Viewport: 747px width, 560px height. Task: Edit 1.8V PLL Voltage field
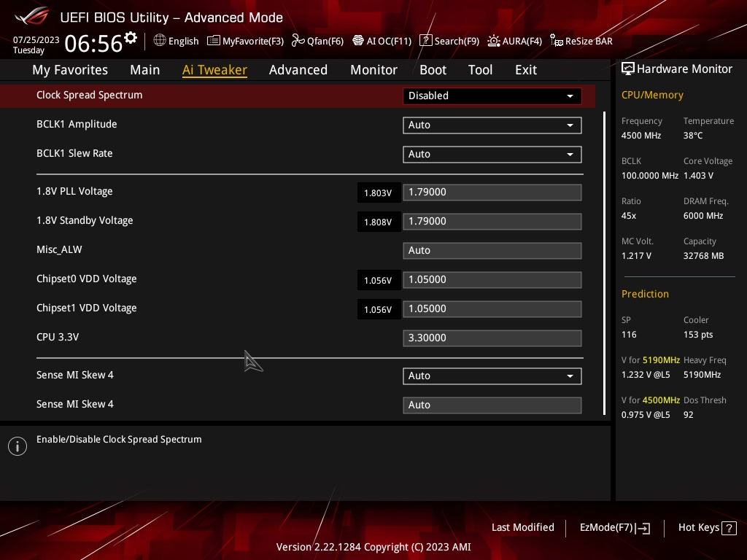click(492, 192)
